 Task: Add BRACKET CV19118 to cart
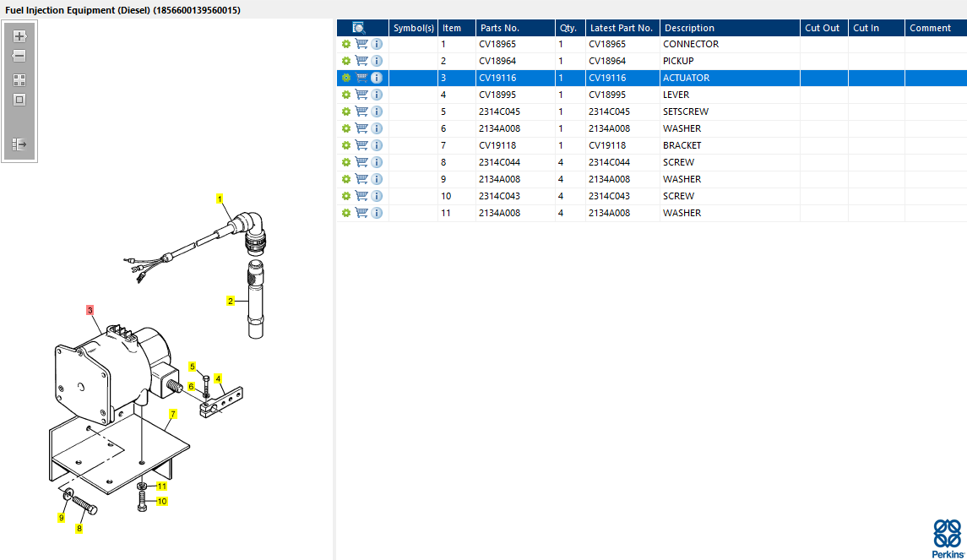coord(362,145)
